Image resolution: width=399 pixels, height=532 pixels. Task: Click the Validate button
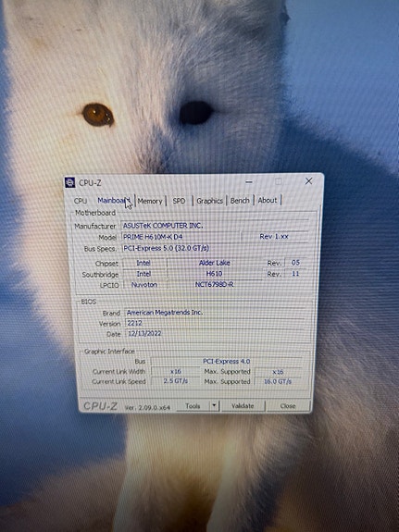[243, 406]
